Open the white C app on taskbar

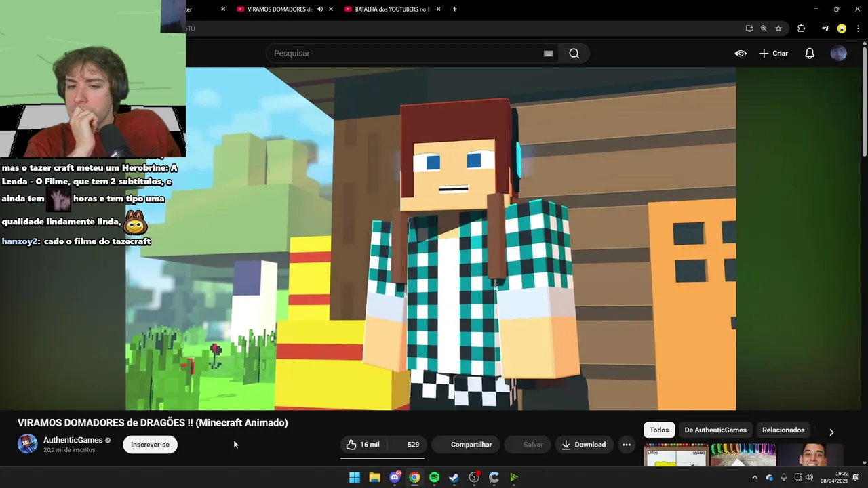coord(494,477)
